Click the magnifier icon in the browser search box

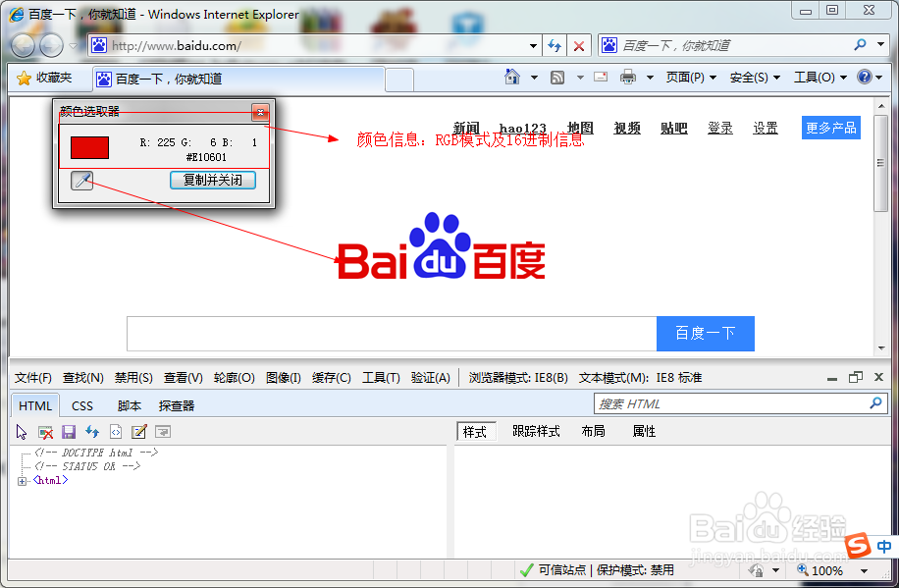click(860, 44)
